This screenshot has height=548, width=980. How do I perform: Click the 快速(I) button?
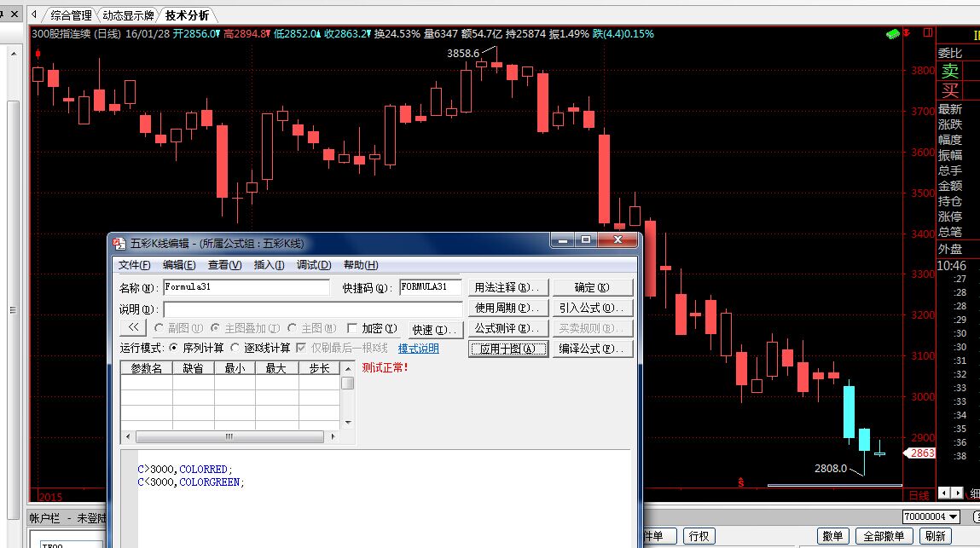[x=434, y=329]
